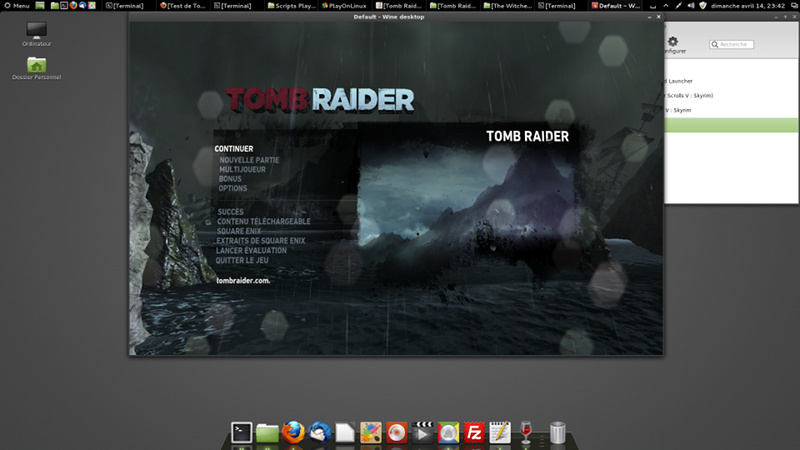Select QUITTER LE JEU in game menu
This screenshot has height=450, width=800.
pos(242,260)
